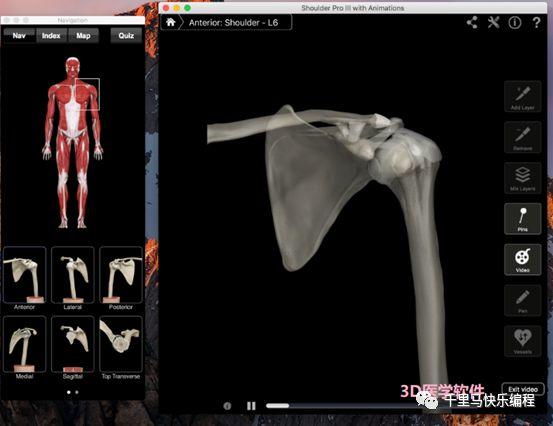Switch to the Nav tab
553x426 pixels.
(x=19, y=36)
